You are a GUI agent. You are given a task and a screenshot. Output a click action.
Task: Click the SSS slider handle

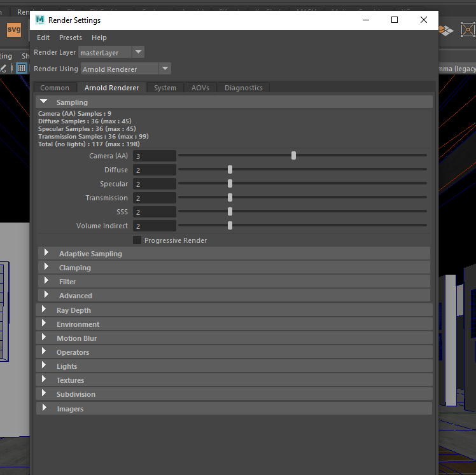click(x=230, y=211)
